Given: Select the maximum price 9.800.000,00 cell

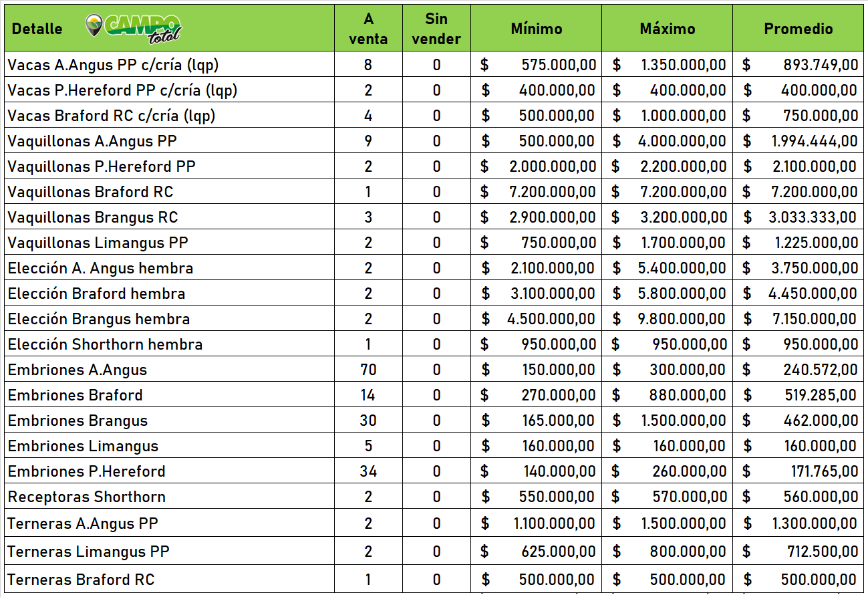Looking at the screenshot, I should point(682,319).
